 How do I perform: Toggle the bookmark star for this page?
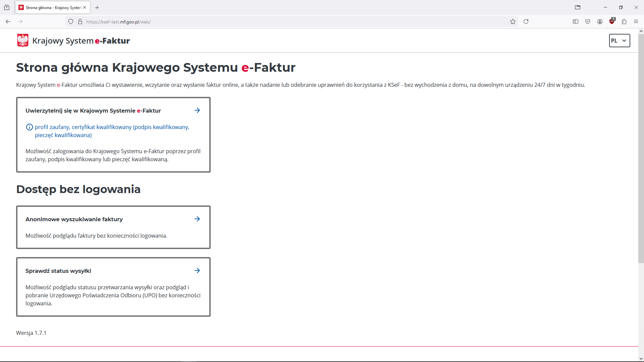pyautogui.click(x=513, y=21)
